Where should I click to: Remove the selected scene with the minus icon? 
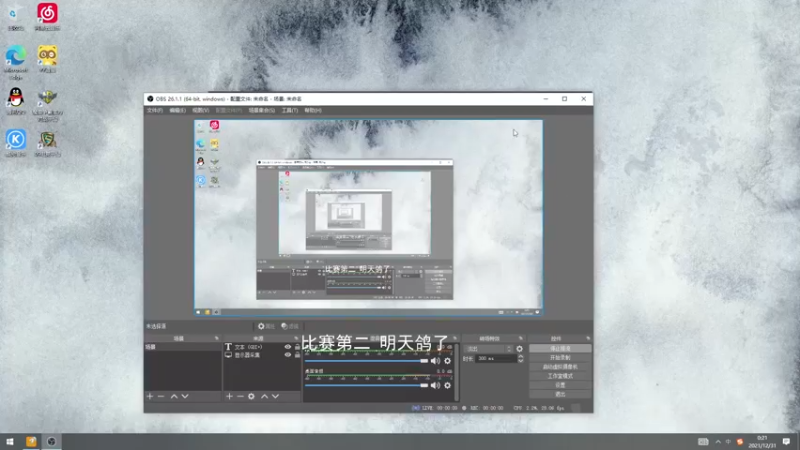(x=161, y=396)
